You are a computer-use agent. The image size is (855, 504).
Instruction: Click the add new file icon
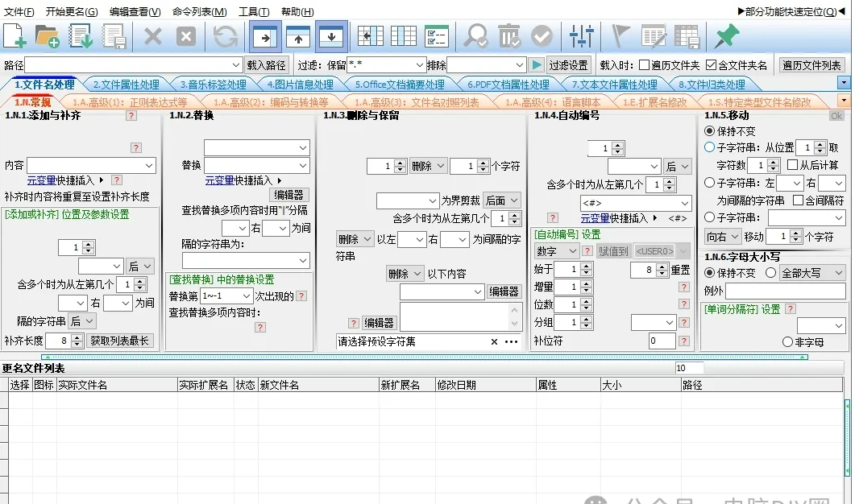pyautogui.click(x=15, y=36)
